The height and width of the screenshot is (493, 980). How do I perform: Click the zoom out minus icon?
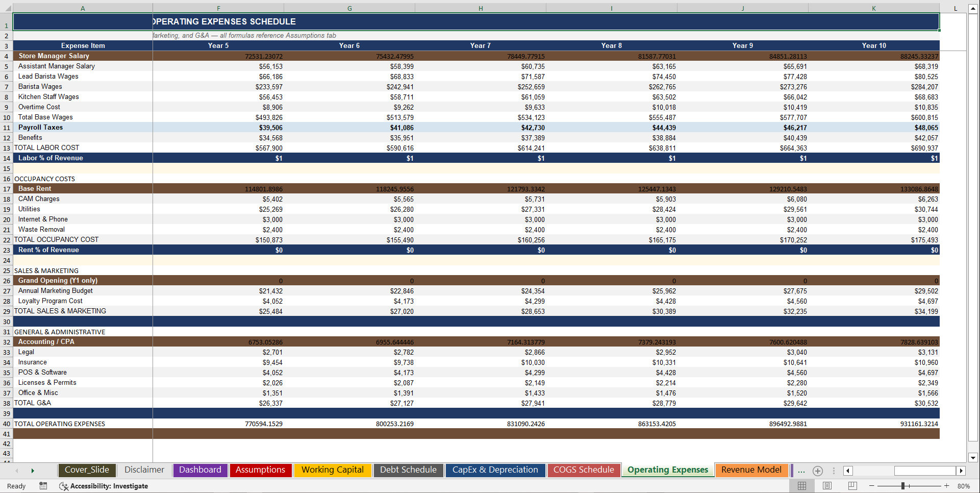pos(871,486)
